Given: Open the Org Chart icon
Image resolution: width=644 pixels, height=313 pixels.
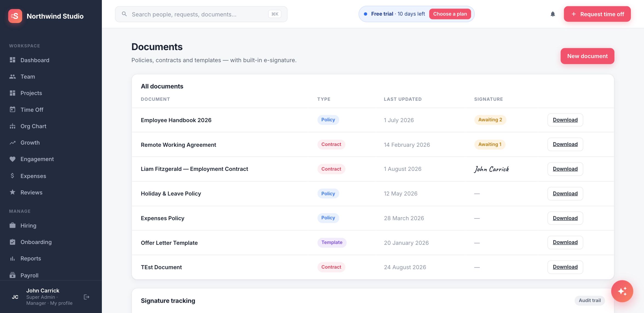Looking at the screenshot, I should [13, 126].
